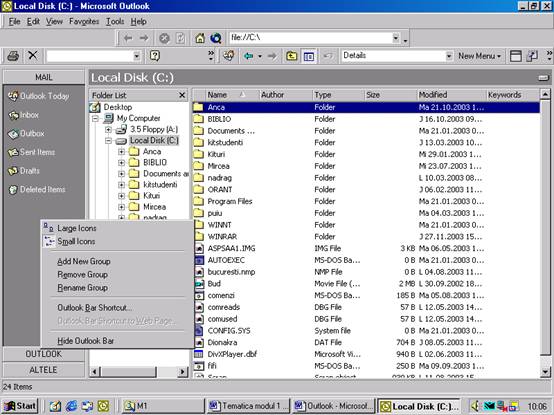The image size is (554, 415).
Task: Click the volume speaker tray icon
Action: [x=476, y=406]
